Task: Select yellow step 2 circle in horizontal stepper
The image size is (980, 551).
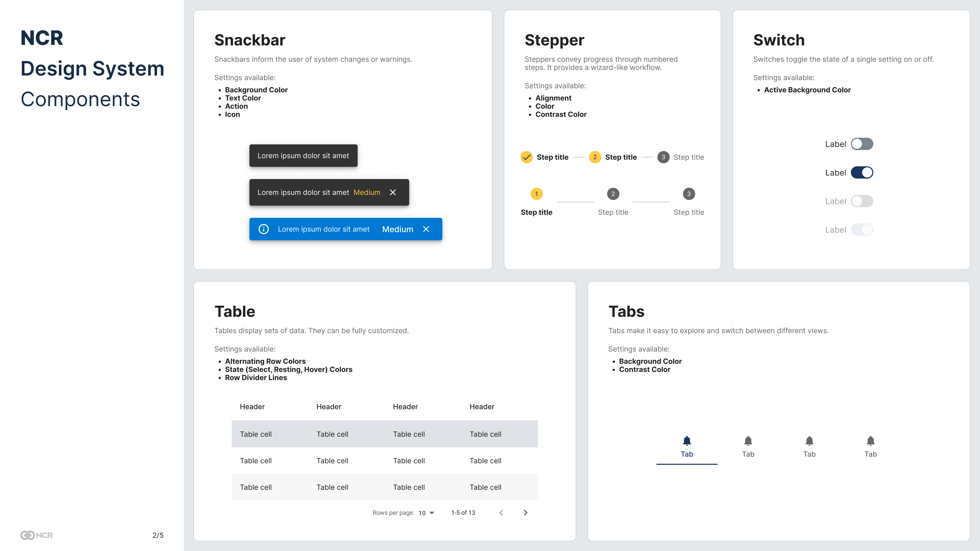Action: (595, 157)
